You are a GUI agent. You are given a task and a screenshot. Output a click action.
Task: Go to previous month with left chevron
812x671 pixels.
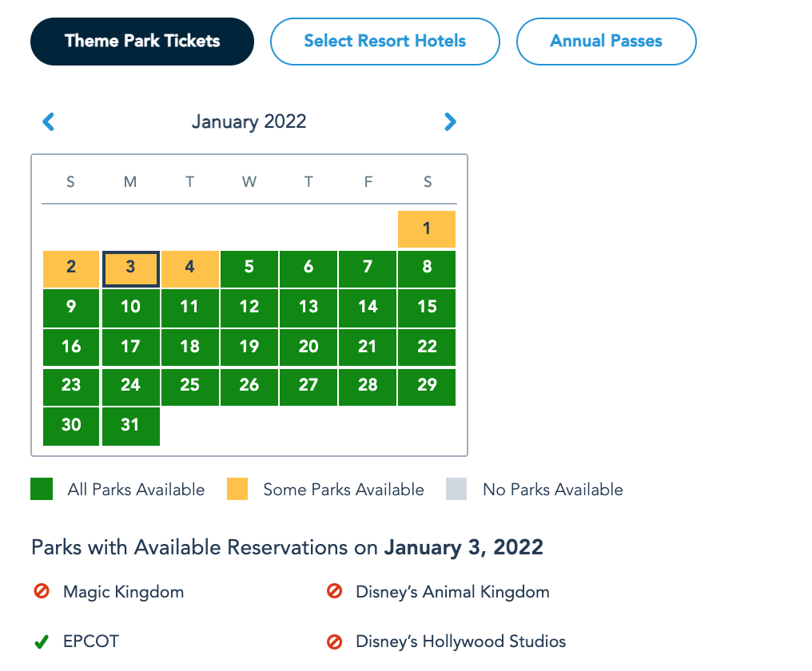pos(49,121)
